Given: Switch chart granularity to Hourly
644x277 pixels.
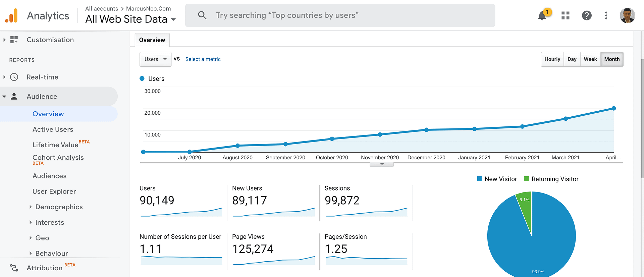Looking at the screenshot, I should (552, 59).
